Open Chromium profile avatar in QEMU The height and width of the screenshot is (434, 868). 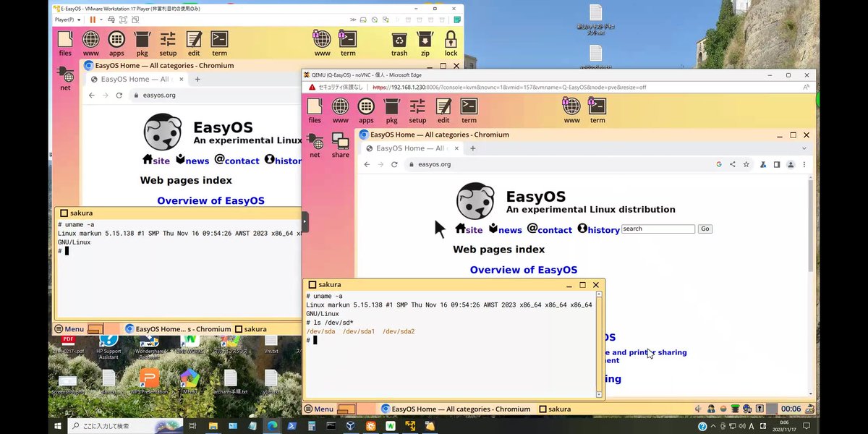pyautogui.click(x=790, y=164)
